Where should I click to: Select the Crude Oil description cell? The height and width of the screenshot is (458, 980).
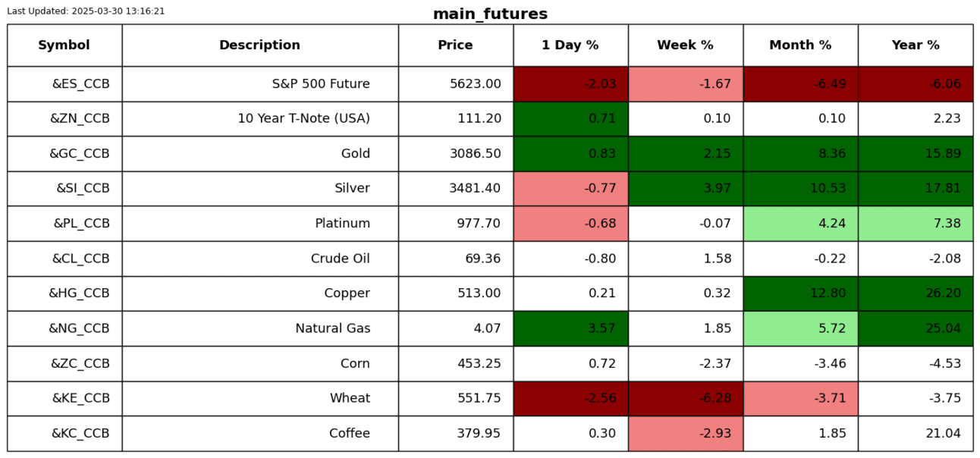341,259
